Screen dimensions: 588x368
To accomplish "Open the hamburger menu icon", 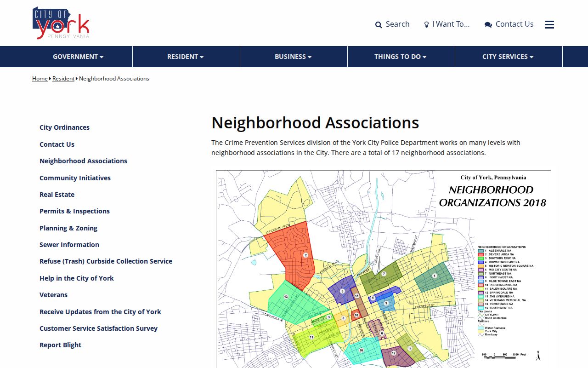I will coord(549,24).
